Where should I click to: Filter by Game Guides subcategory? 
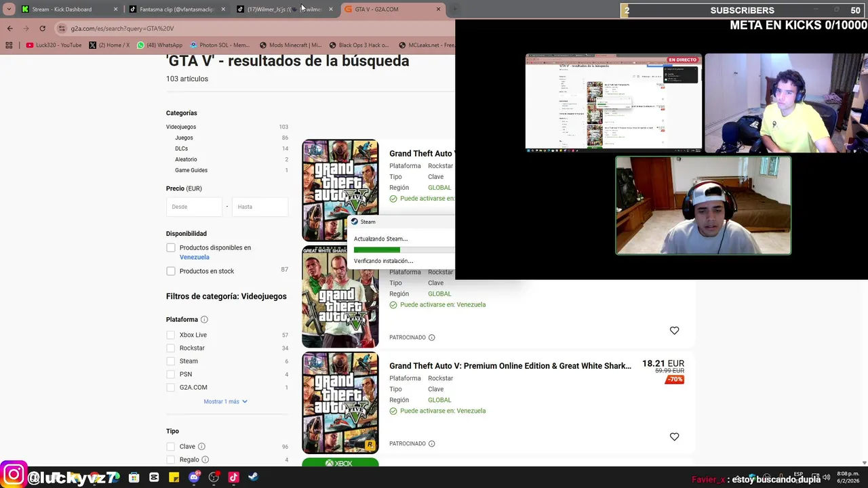[191, 170]
